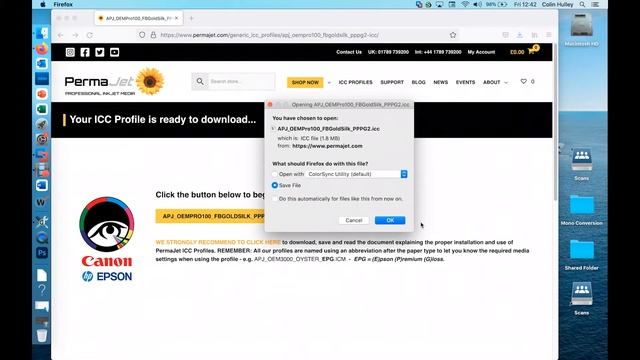Open ColorSync Utility application dropdown

click(357, 174)
